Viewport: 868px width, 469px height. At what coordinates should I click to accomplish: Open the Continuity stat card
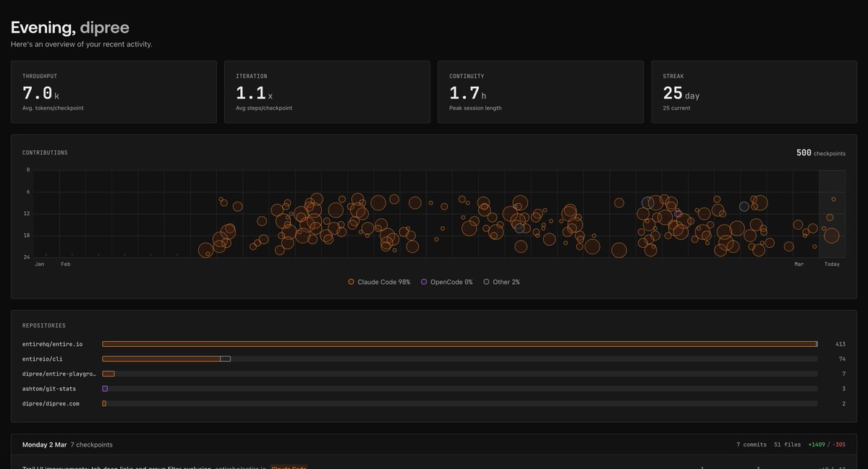pyautogui.click(x=540, y=92)
